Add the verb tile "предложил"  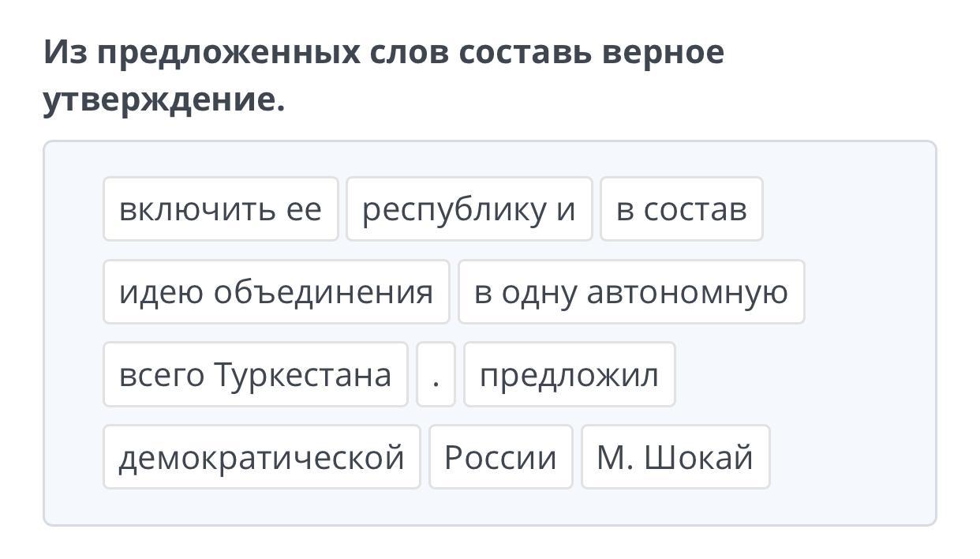pyautogui.click(x=569, y=374)
